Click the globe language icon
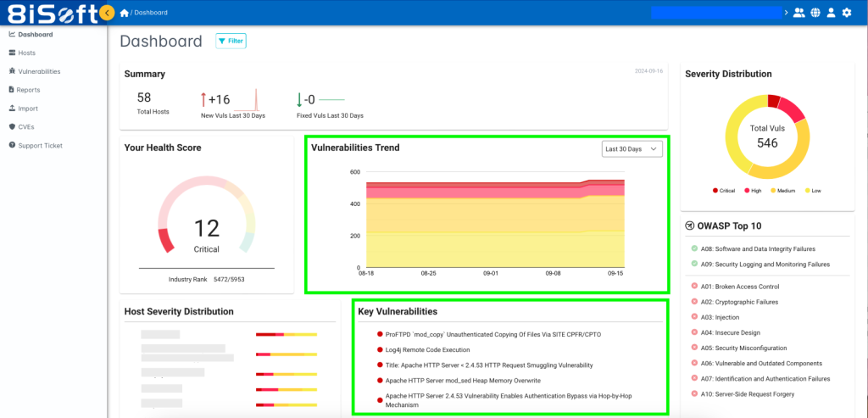 815,13
